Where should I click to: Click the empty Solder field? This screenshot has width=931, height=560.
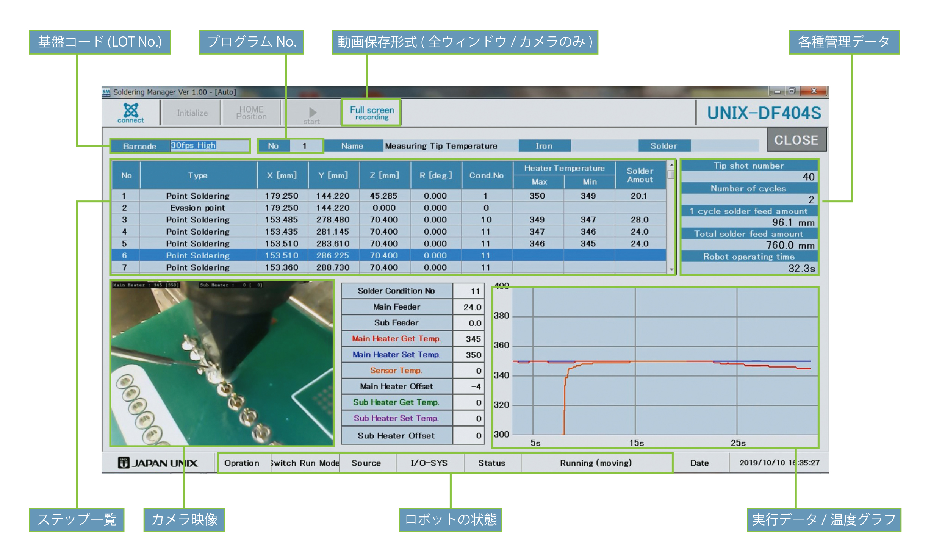pyautogui.click(x=724, y=146)
